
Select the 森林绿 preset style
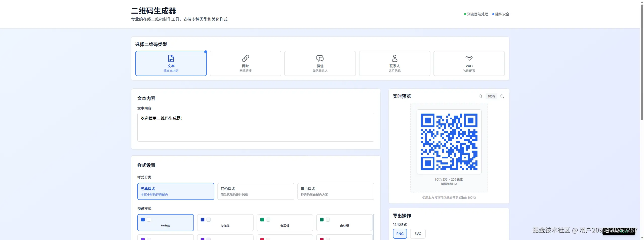[x=344, y=223]
